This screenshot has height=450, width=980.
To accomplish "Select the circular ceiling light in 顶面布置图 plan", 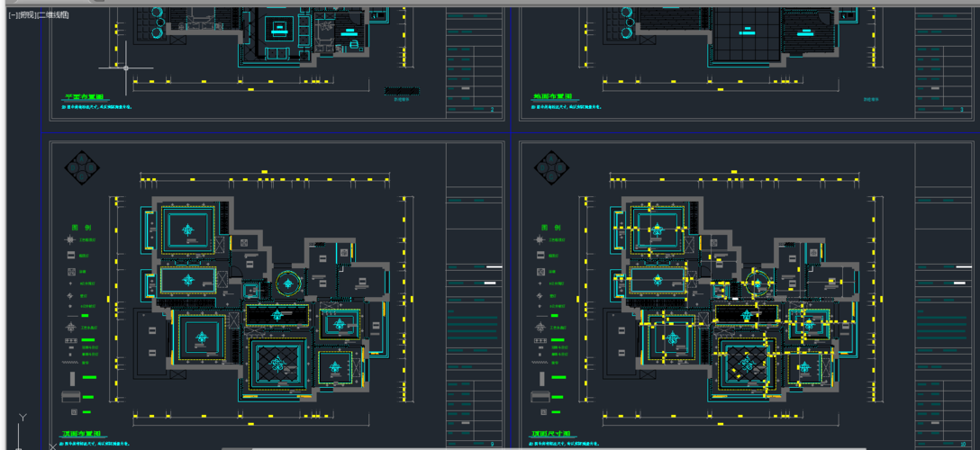I will point(286,280).
